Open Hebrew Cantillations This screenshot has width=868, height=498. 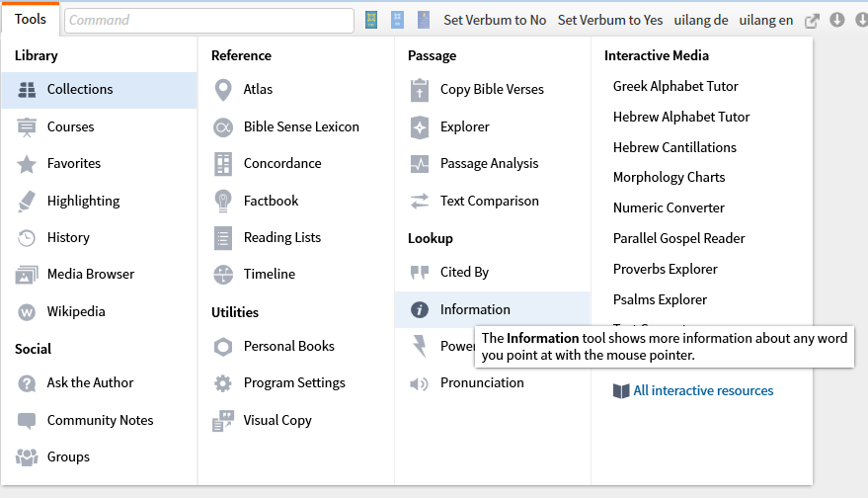(674, 147)
